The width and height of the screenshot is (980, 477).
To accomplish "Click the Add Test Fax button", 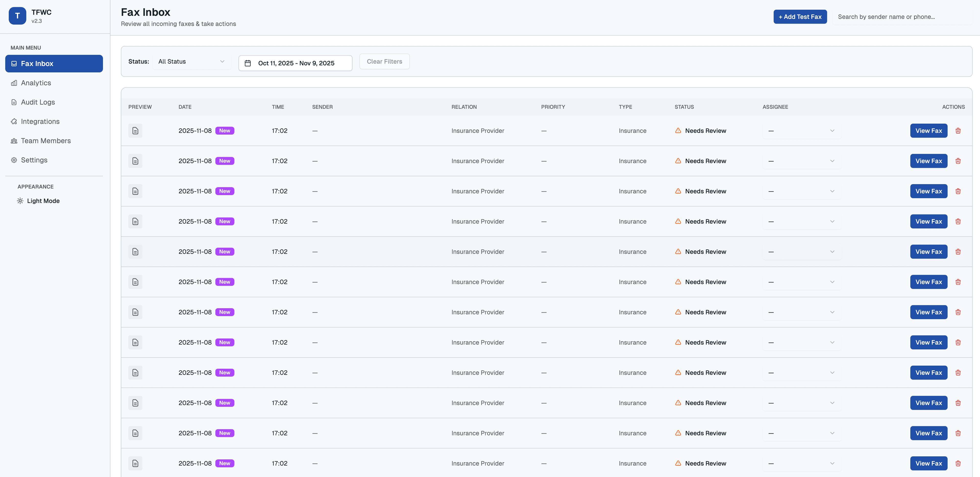I will click(x=800, y=17).
